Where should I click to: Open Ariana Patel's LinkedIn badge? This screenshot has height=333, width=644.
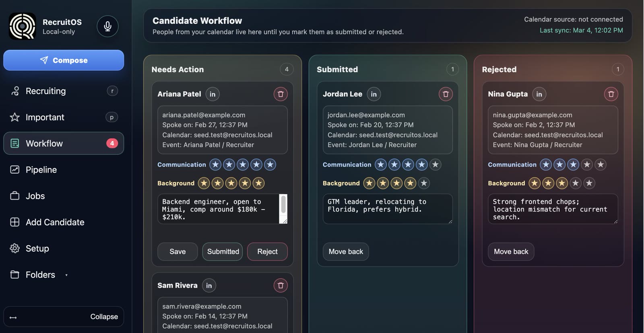click(x=213, y=94)
